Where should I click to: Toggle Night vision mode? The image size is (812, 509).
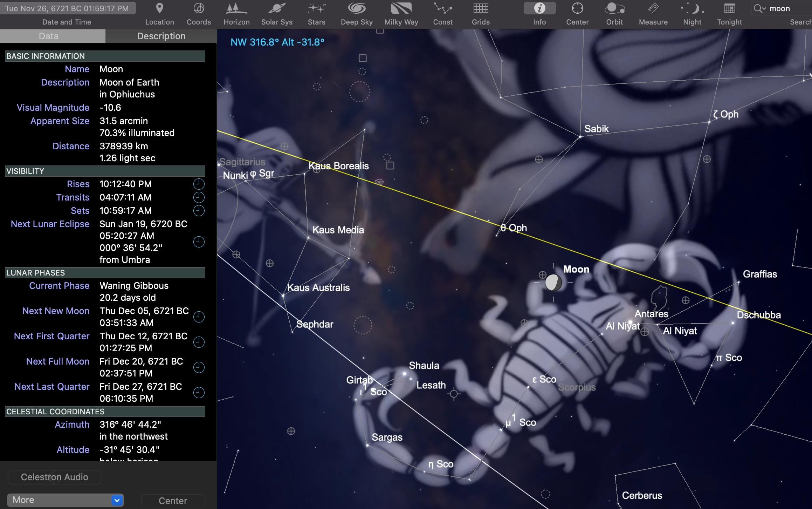point(692,9)
